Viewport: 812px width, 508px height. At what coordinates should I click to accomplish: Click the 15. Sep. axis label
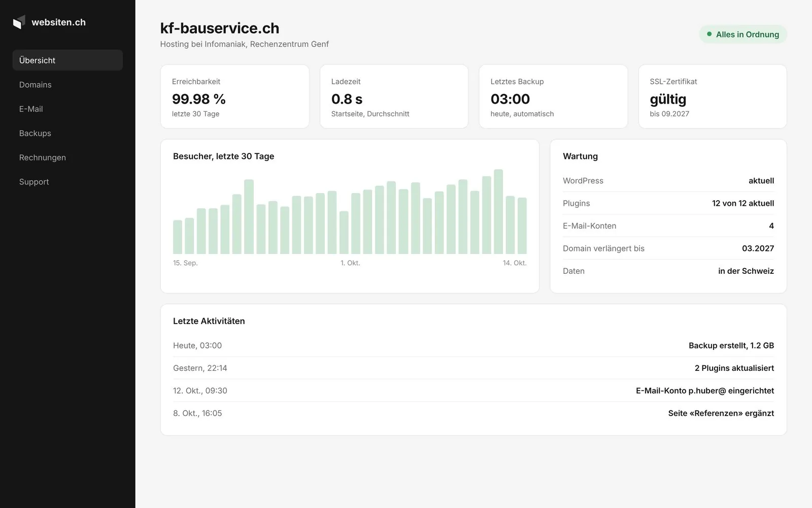(185, 263)
